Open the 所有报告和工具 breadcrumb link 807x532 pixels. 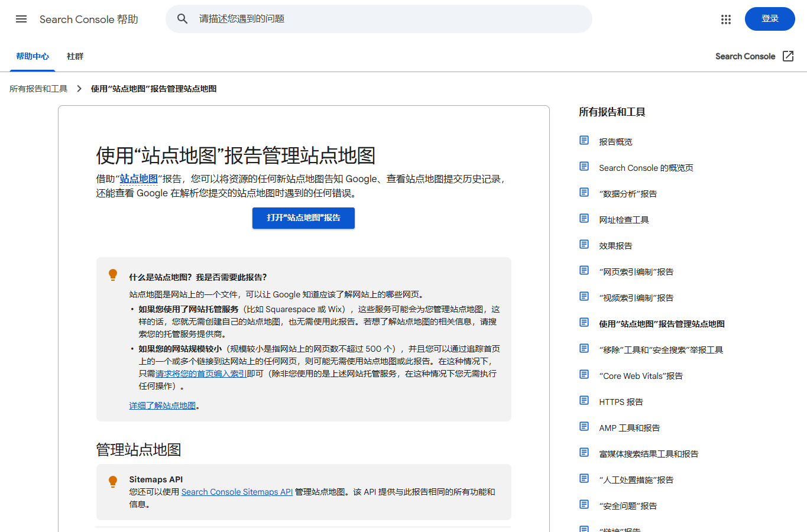click(x=38, y=89)
